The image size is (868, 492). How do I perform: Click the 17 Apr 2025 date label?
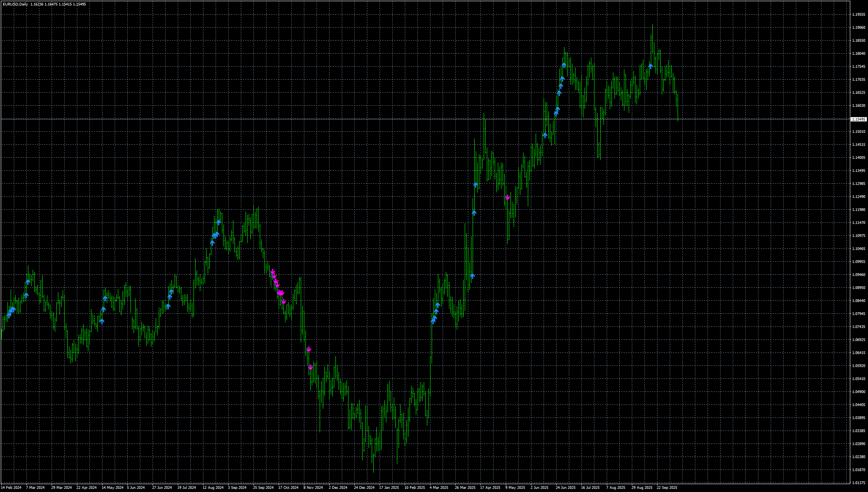pyautogui.click(x=490, y=488)
